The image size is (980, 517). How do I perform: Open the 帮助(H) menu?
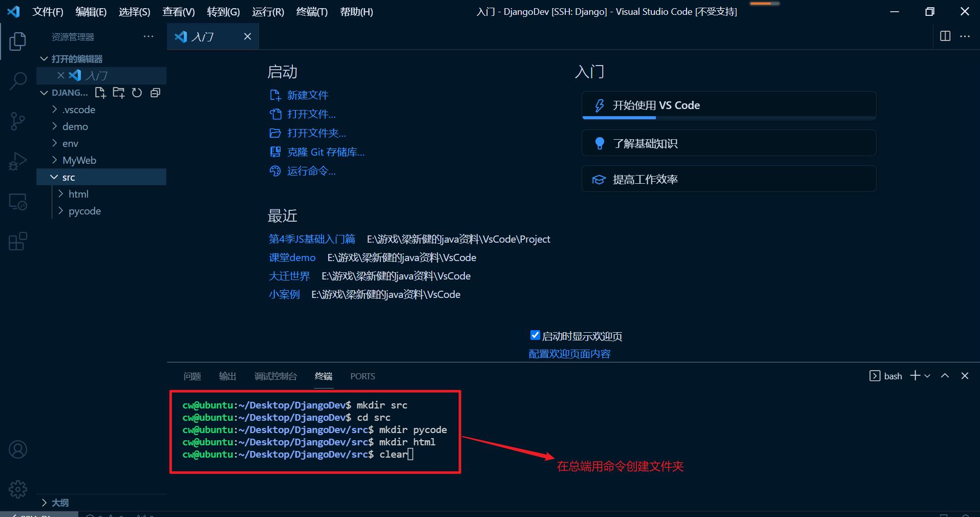pyautogui.click(x=356, y=12)
